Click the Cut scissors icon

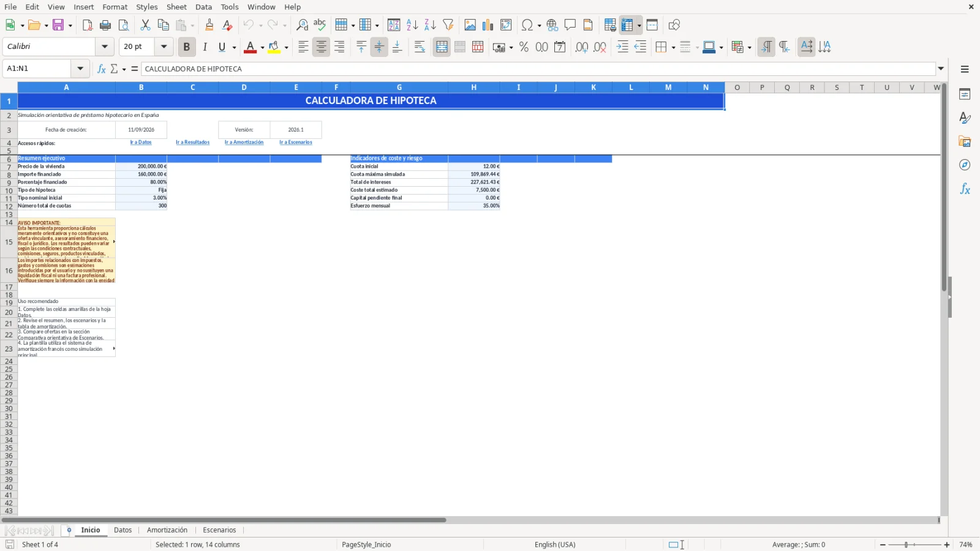pos(145,25)
